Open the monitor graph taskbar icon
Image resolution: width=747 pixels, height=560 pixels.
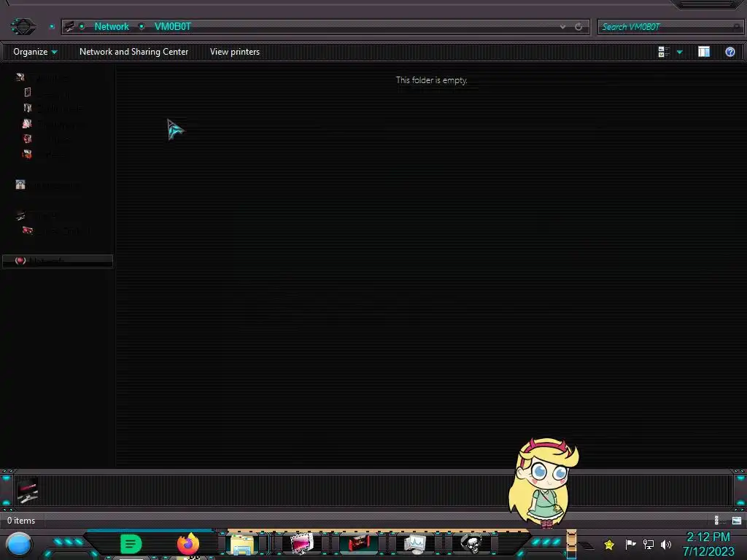(415, 544)
